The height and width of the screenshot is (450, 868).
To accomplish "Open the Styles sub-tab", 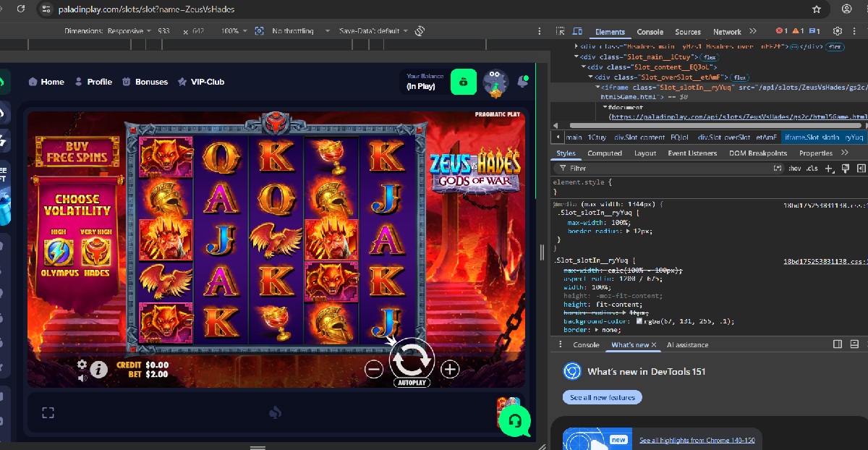I will pos(566,153).
